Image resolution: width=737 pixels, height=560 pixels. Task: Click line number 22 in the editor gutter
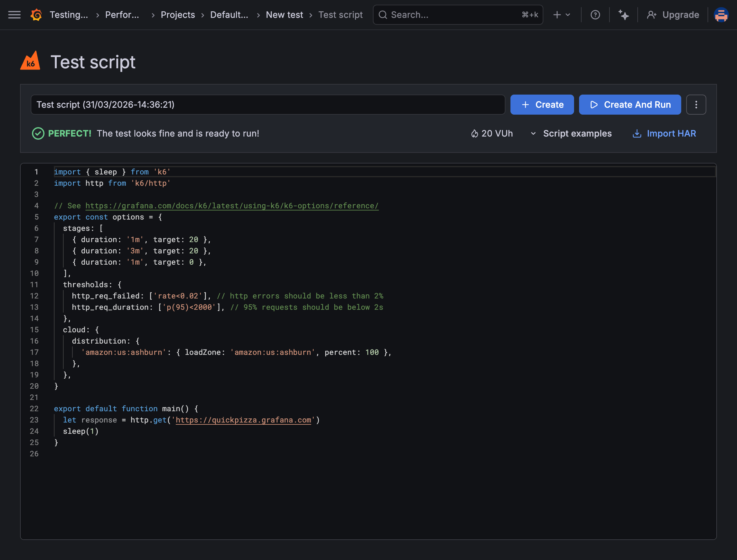(x=34, y=409)
